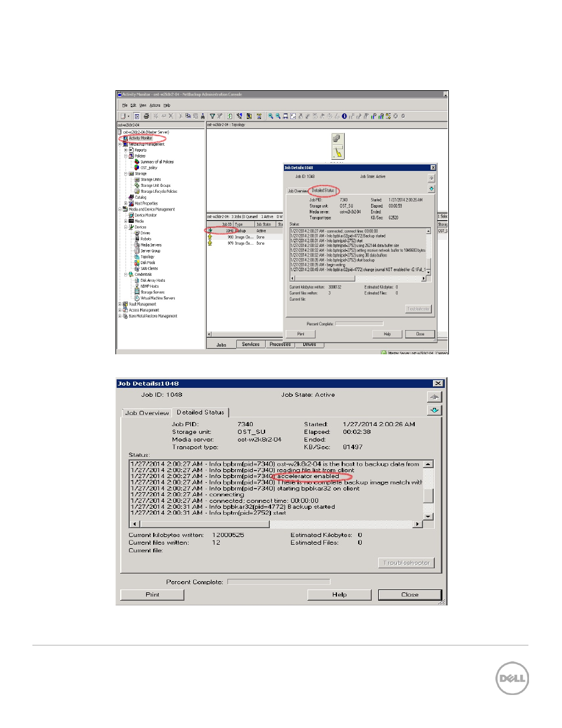
Task: Collapse Media and Device Management node
Action: (x=120, y=209)
